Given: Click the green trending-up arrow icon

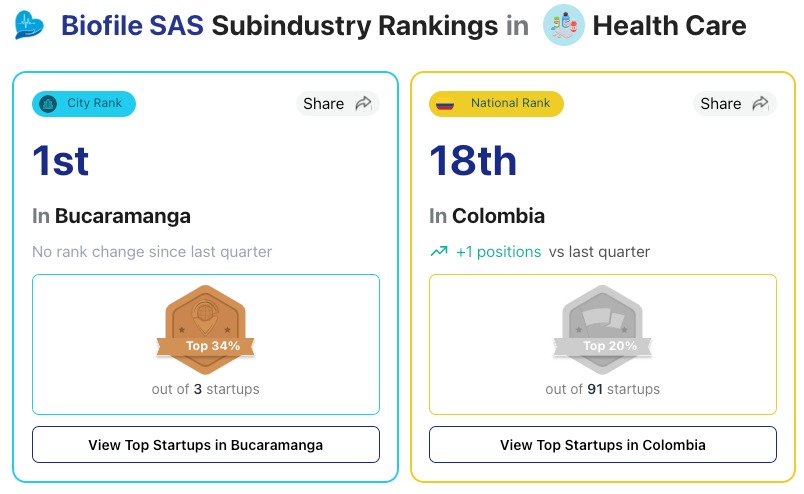Looking at the screenshot, I should click(439, 252).
